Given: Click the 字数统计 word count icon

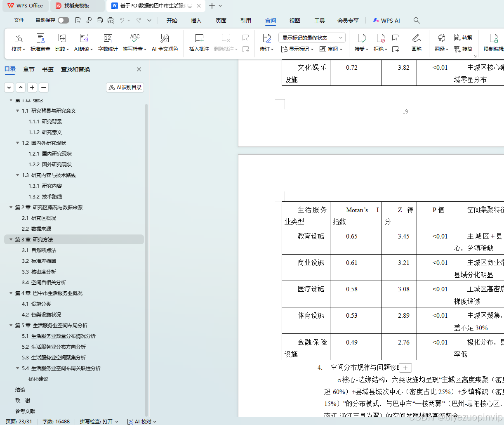Looking at the screenshot, I should 108,38.
